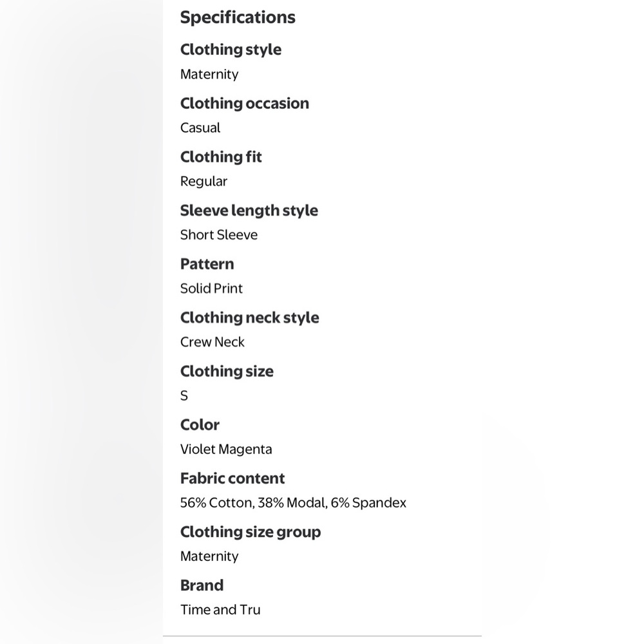
Task: Click the Solid Print value
Action: (211, 289)
